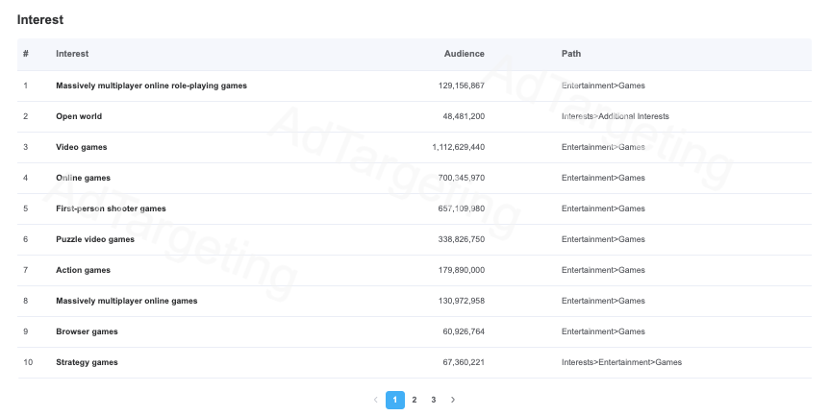
Task: Open the Action games interest
Action: [x=83, y=270]
